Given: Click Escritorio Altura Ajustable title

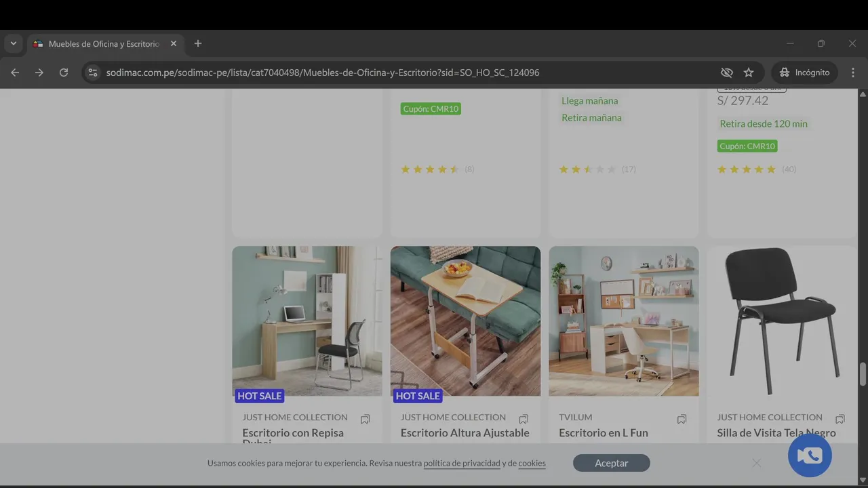Looking at the screenshot, I should tap(465, 433).
